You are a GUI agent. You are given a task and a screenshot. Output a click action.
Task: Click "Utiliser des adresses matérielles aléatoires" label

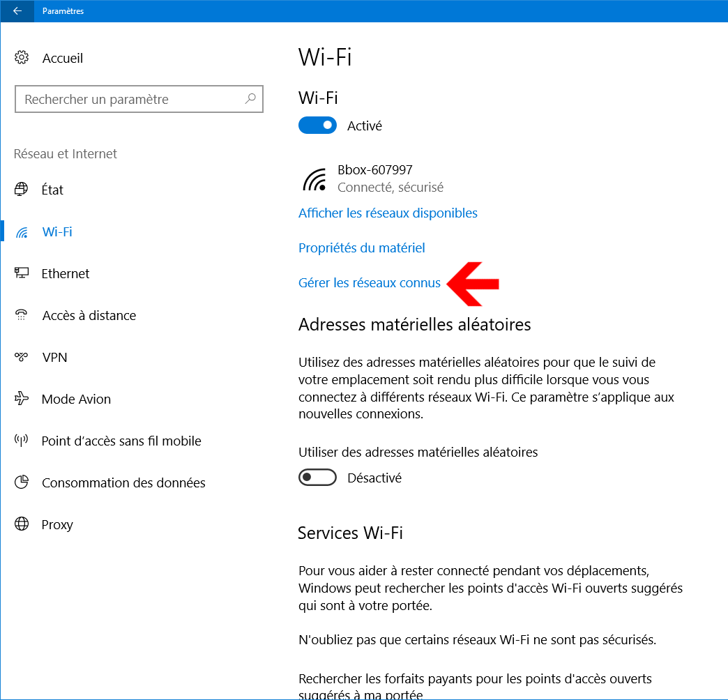click(x=418, y=452)
